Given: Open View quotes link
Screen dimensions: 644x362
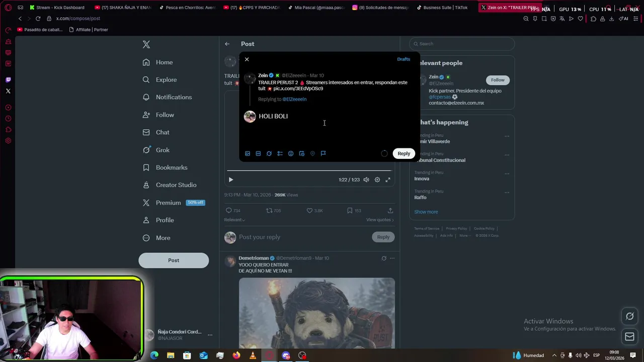Looking at the screenshot, I should pyautogui.click(x=380, y=220).
